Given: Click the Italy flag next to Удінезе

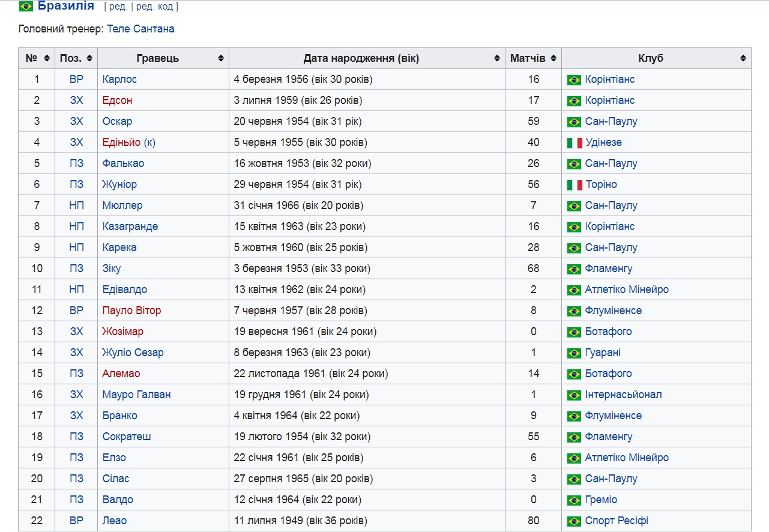Looking at the screenshot, I should [574, 143].
